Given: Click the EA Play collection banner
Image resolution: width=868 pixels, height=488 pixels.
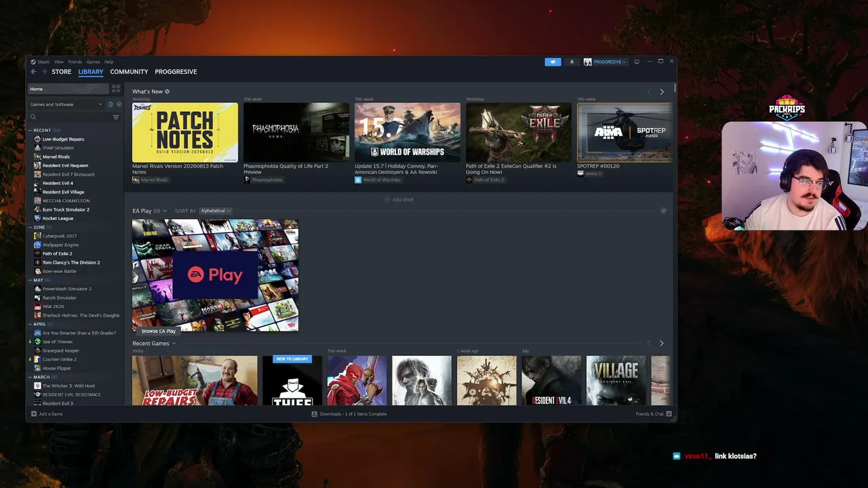Looking at the screenshot, I should 215,274.
